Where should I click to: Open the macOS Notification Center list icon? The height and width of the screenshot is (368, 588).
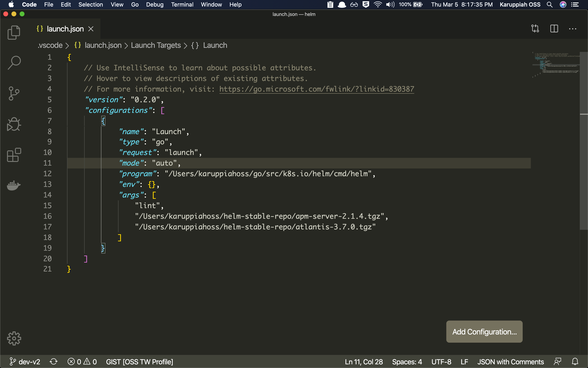(575, 4)
